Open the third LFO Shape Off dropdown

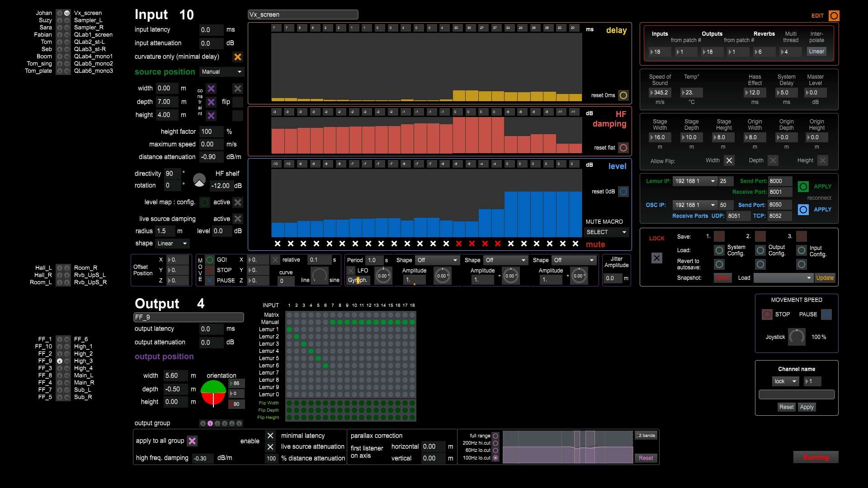click(x=574, y=260)
